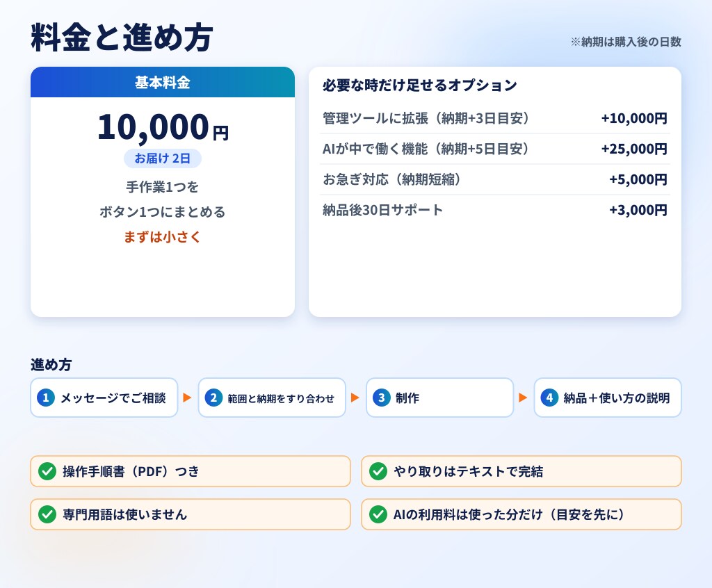Click the orange arrow after 範囲と納期をすり合わせ
The height and width of the screenshot is (588, 712).
[355, 398]
